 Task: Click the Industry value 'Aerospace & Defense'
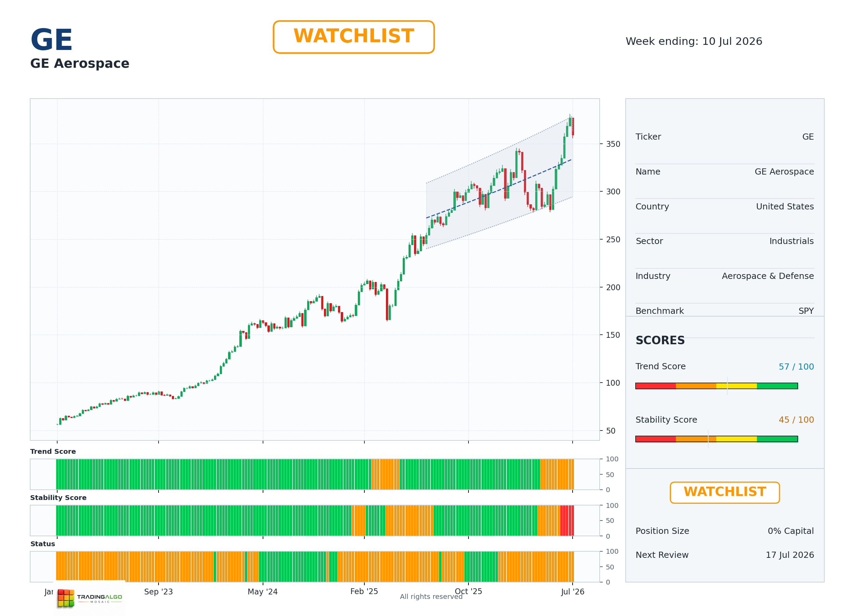767,276
